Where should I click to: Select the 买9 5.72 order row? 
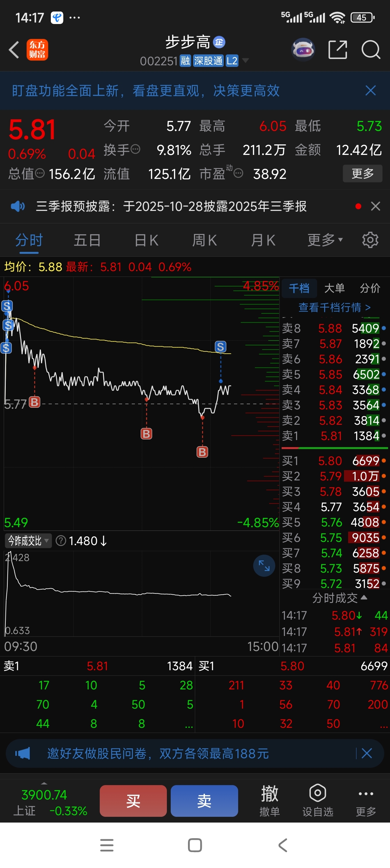pos(334,583)
